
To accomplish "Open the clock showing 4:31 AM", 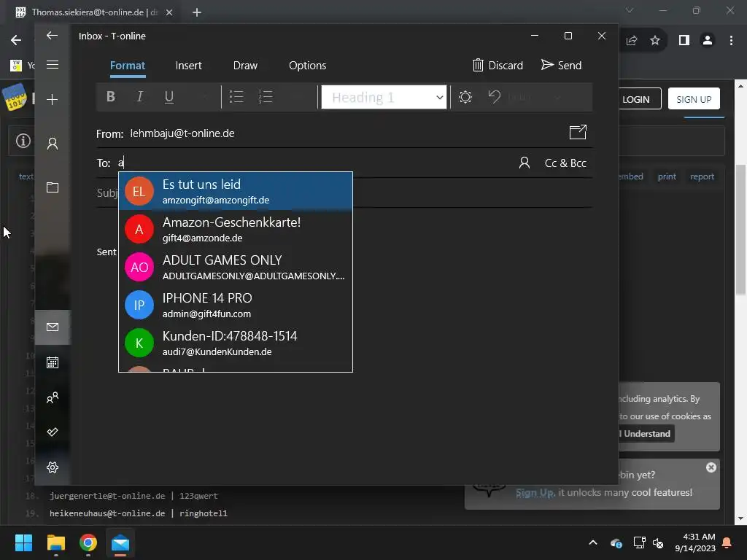I will (695, 542).
